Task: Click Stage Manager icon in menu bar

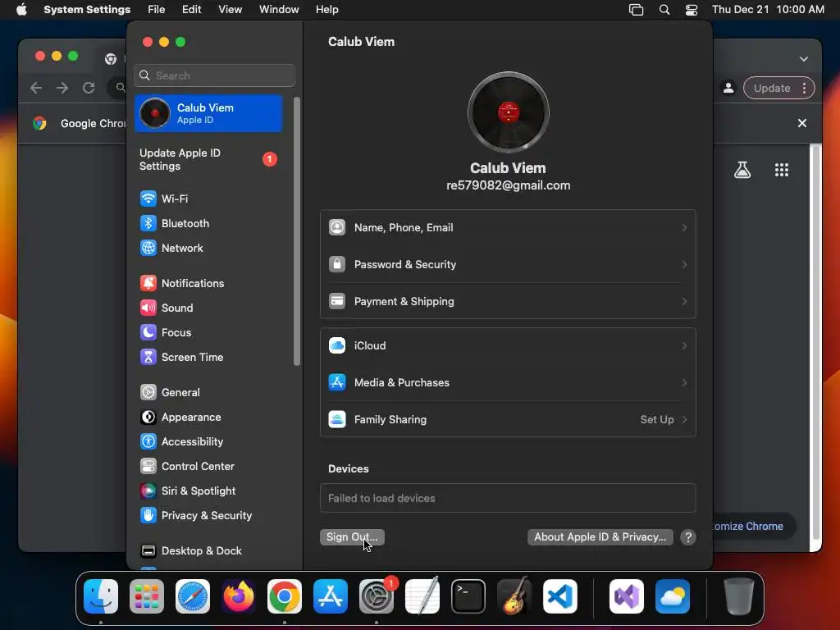Action: pyautogui.click(x=636, y=10)
